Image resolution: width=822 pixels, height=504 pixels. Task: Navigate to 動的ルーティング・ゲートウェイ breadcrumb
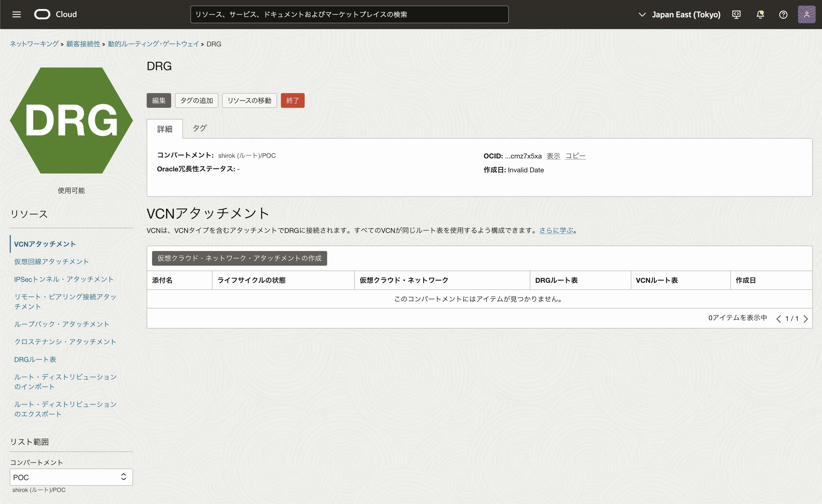tap(153, 44)
